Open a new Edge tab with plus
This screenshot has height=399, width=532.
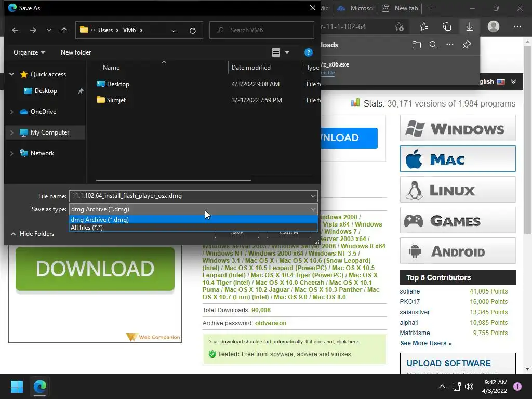431,8
